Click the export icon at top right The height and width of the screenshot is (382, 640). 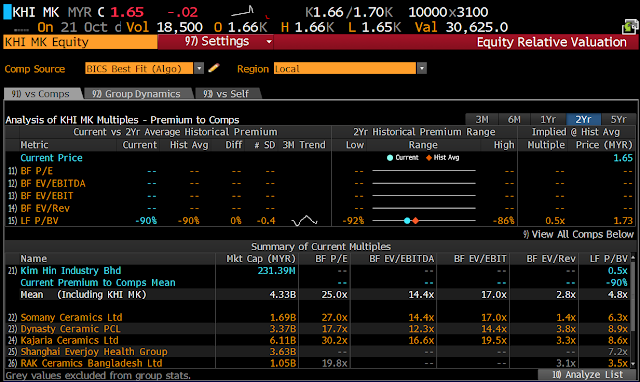point(629,27)
